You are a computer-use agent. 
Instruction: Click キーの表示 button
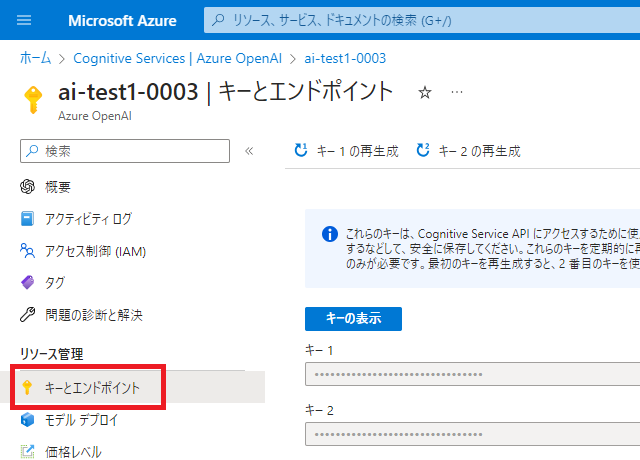[353, 319]
